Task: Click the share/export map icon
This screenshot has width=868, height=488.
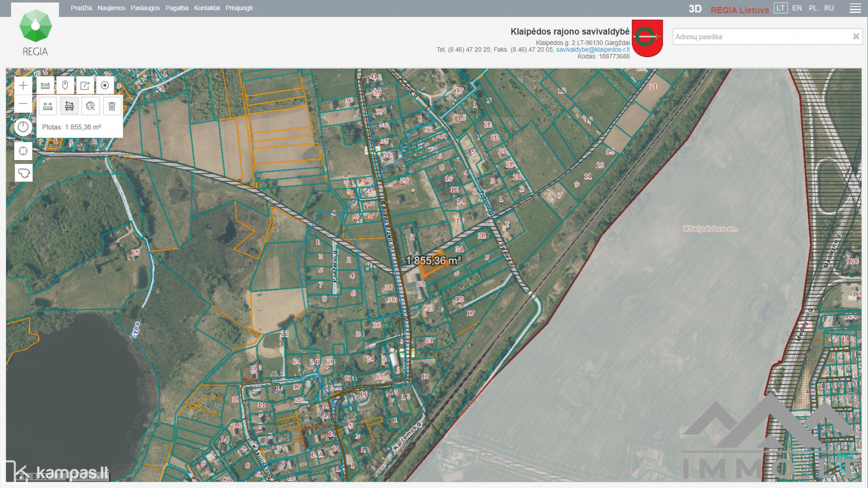Action: 85,85
